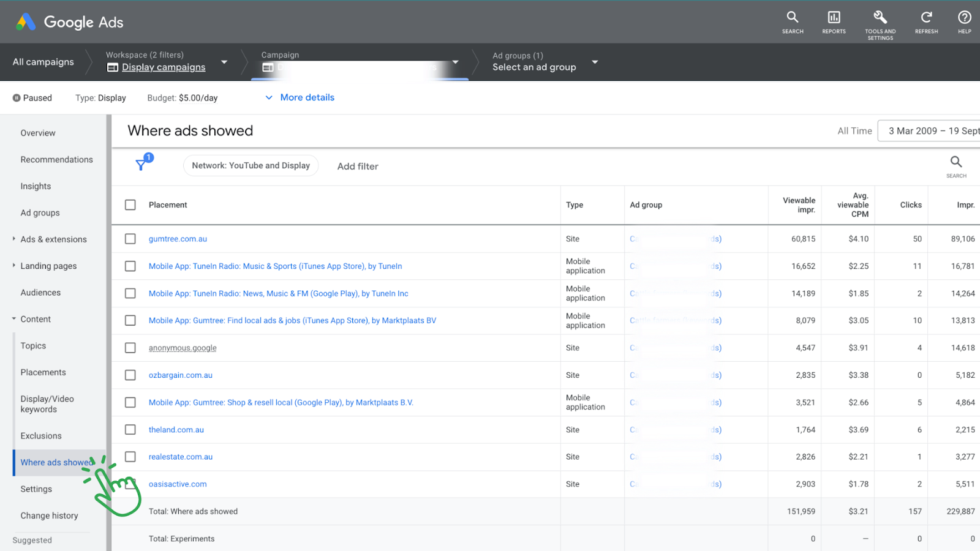Open the Campaign selector dropdown arrow
This screenshot has width=980, height=551.
click(455, 62)
